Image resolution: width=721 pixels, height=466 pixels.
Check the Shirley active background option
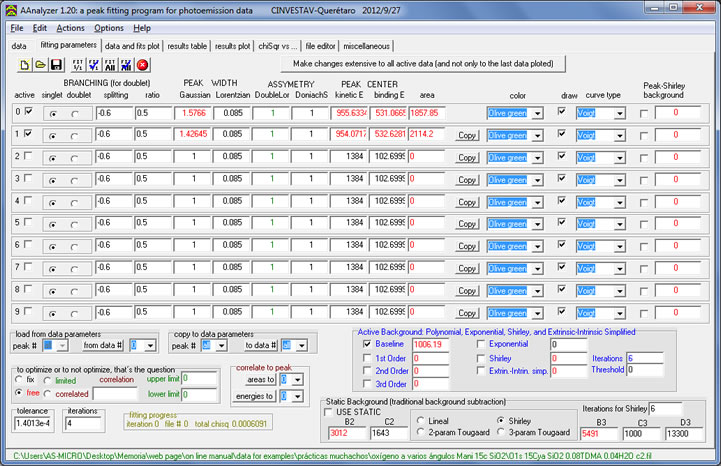tap(480, 357)
